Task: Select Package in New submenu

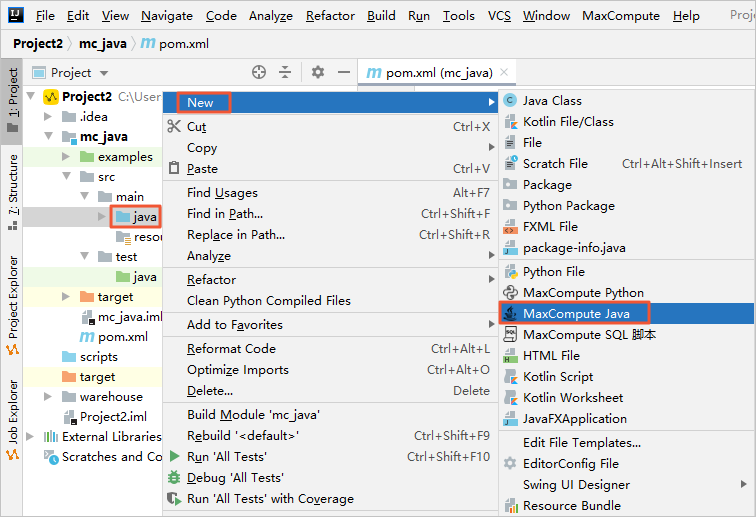Action: tap(627, 185)
